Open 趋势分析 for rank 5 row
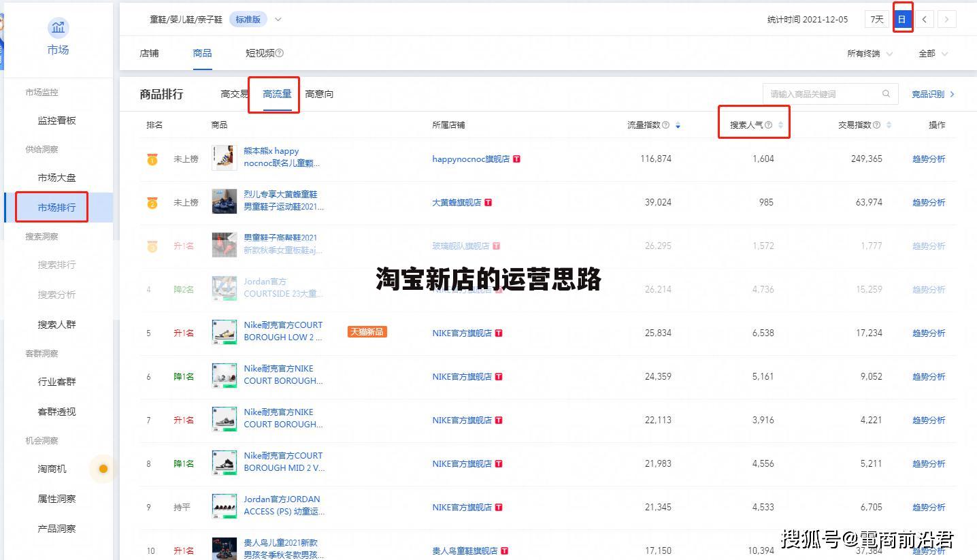Image resolution: width=977 pixels, height=560 pixels. [929, 333]
